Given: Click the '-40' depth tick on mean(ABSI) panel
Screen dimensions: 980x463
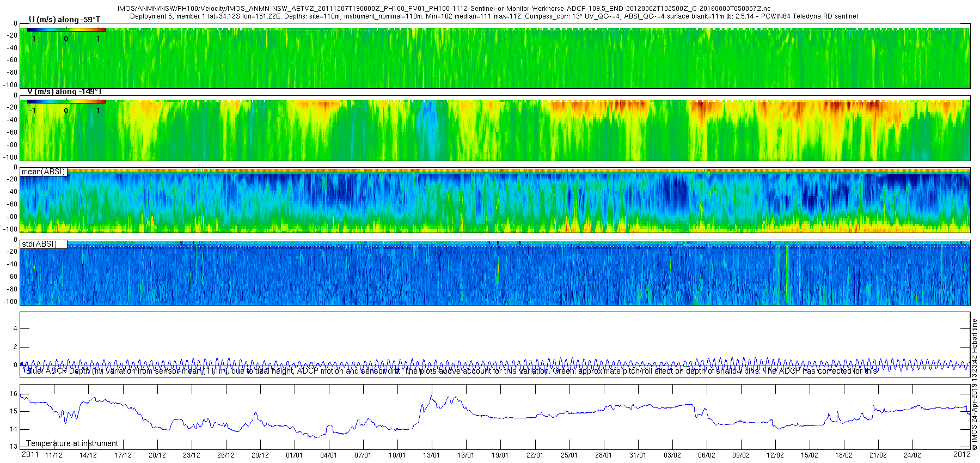Looking at the screenshot, I should pos(12,192).
